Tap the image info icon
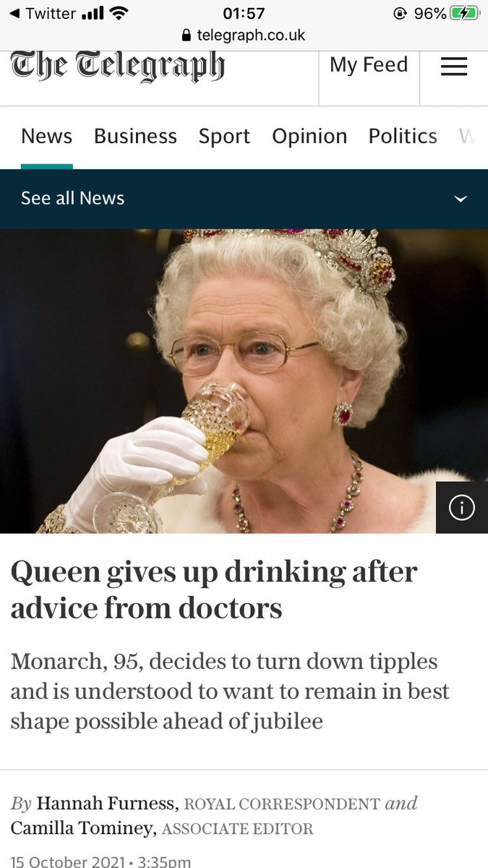 pos(462,508)
